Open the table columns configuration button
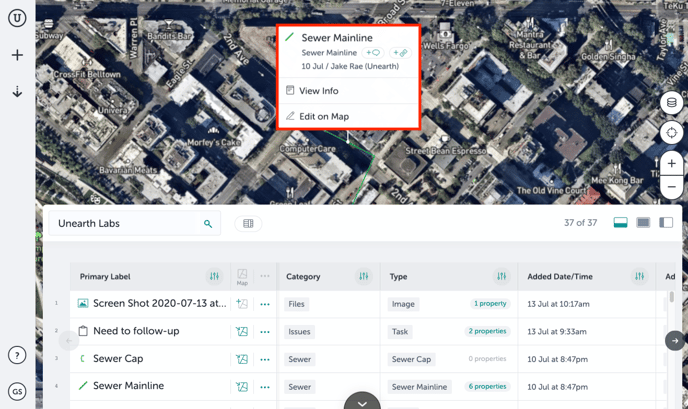Viewport: 688px width, 409px height. point(248,223)
